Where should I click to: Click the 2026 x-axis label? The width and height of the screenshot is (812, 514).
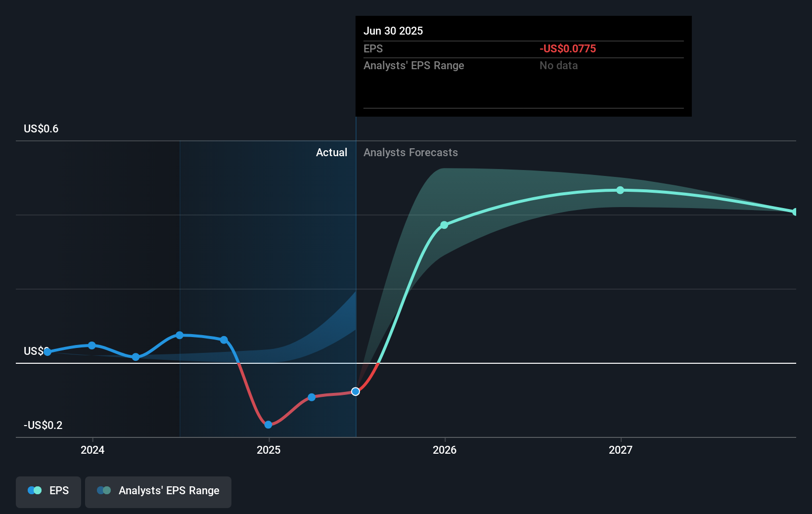pyautogui.click(x=445, y=450)
